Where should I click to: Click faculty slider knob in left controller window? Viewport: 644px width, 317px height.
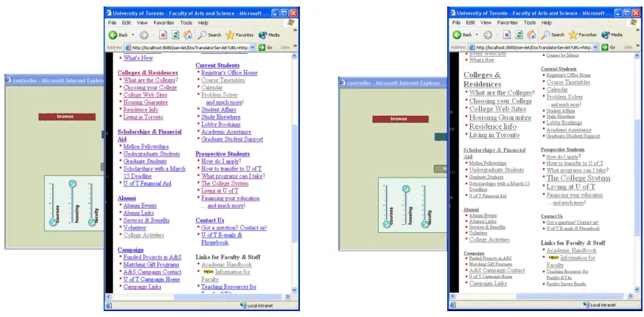coord(91,223)
